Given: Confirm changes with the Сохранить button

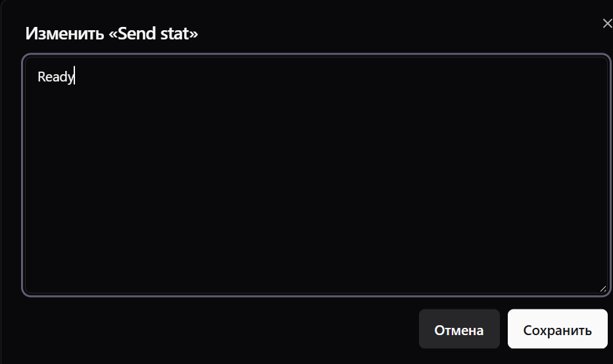Looking at the screenshot, I should [x=557, y=329].
